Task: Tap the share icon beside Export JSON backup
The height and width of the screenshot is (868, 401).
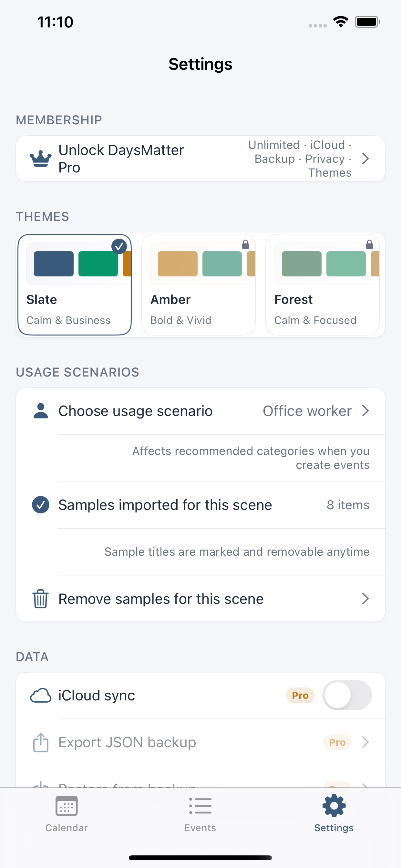Action: [x=40, y=742]
